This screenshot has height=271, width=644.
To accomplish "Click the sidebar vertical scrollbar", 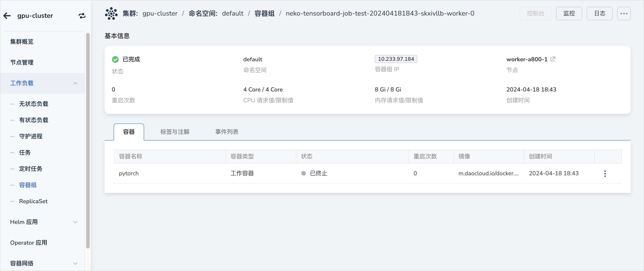I will point(88,141).
